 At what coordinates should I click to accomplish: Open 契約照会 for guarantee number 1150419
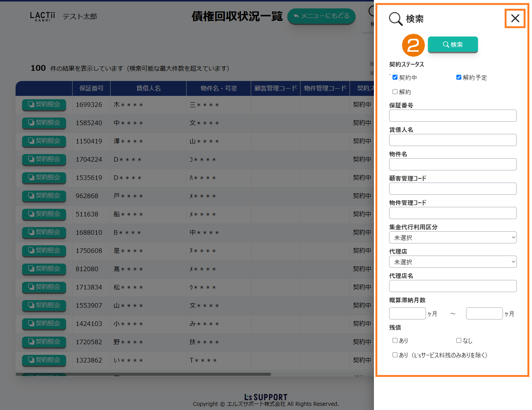(44, 141)
